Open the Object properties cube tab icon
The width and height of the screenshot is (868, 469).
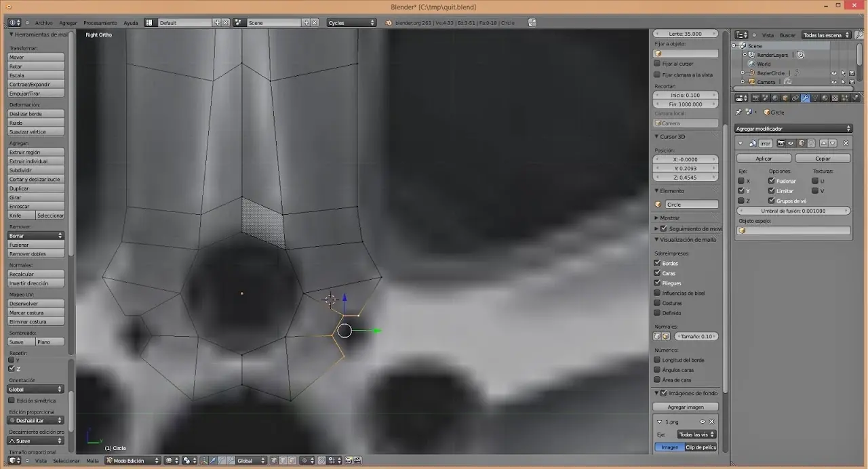pos(785,98)
